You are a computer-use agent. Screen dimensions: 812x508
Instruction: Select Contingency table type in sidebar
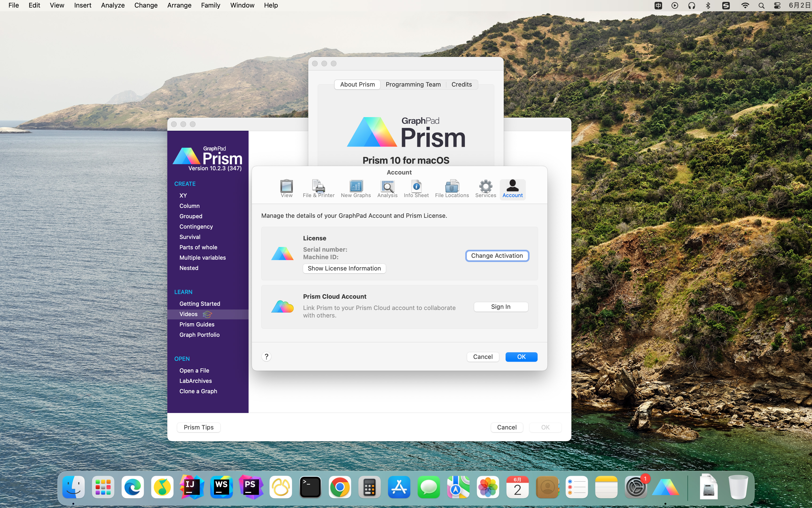(x=196, y=227)
